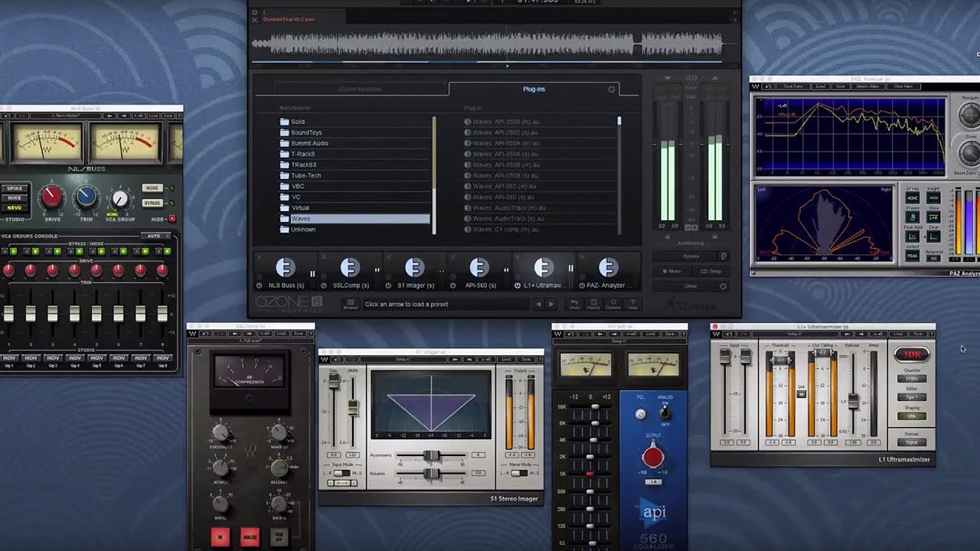Open the Waves manufacturer folder
Image resolution: width=980 pixels, height=551 pixels.
300,219
